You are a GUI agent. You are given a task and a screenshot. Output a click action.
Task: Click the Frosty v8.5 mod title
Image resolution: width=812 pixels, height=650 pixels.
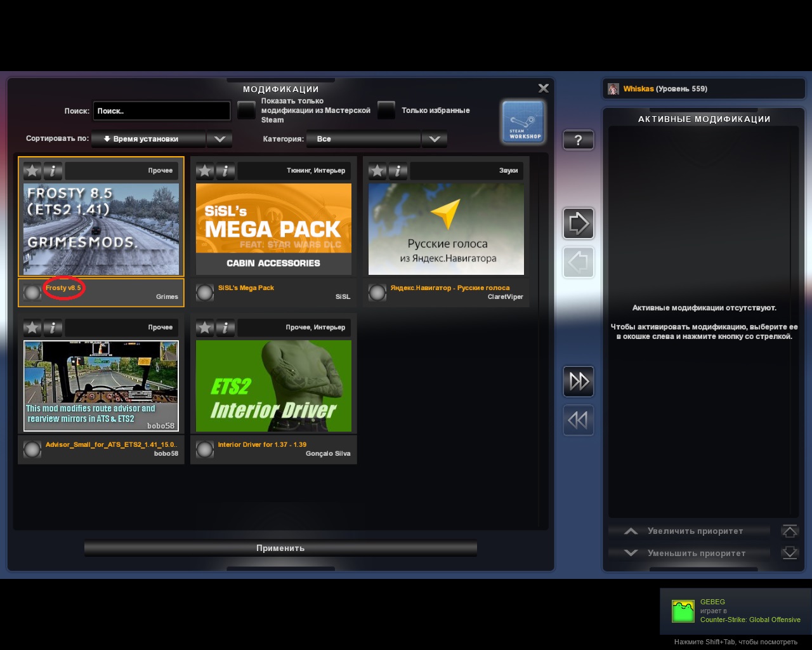pyautogui.click(x=63, y=288)
